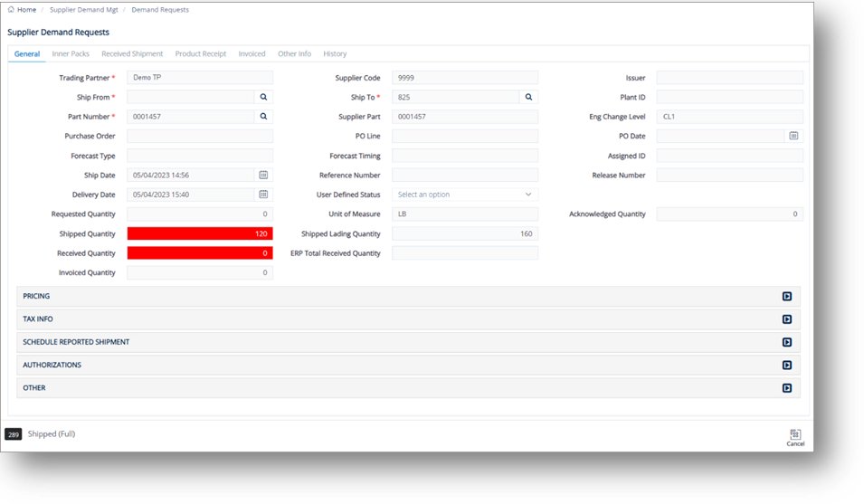
Task: Click the Forecast Type field
Action: 200,156
